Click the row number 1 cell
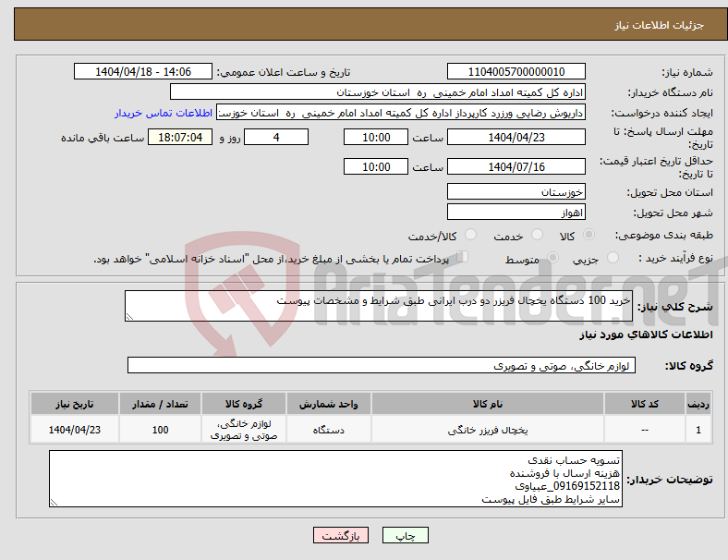The width and height of the screenshot is (728, 560). [x=698, y=430]
